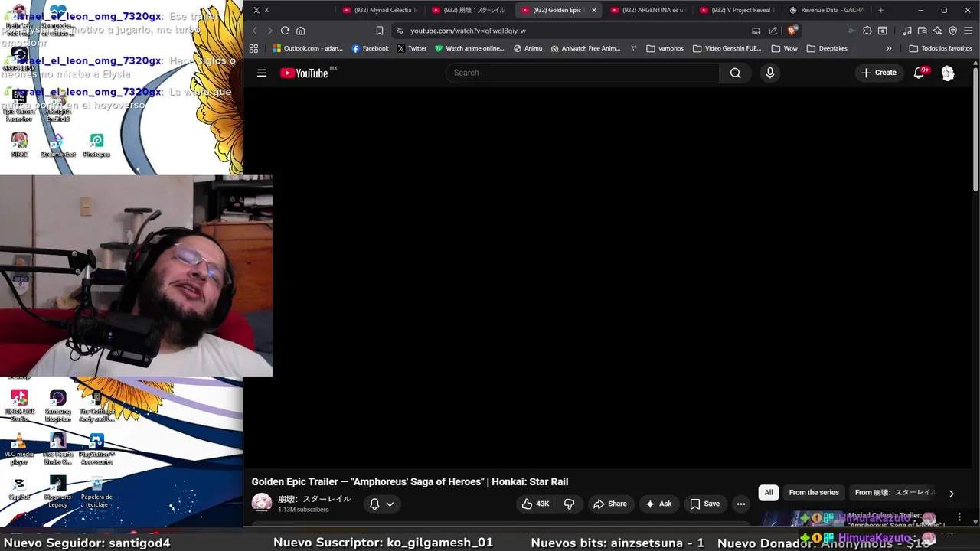This screenshot has height=551, width=980.
Task: Go back with browser back arrow
Action: coord(255,31)
